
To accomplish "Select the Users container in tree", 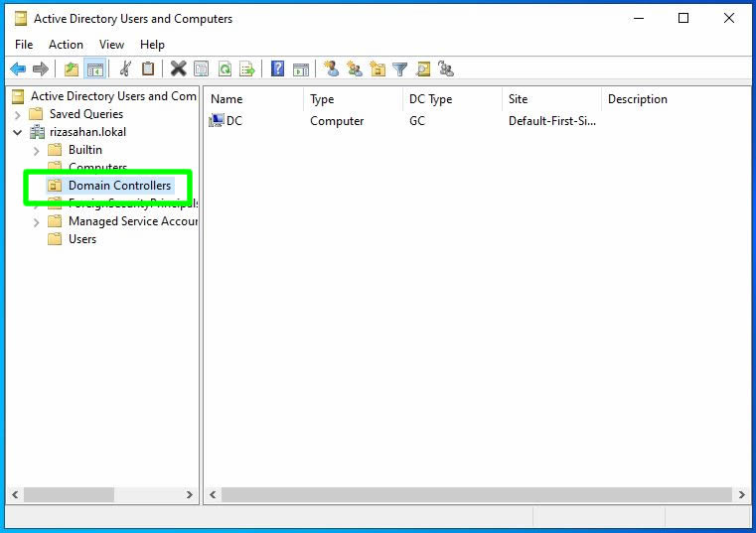I will tap(81, 239).
